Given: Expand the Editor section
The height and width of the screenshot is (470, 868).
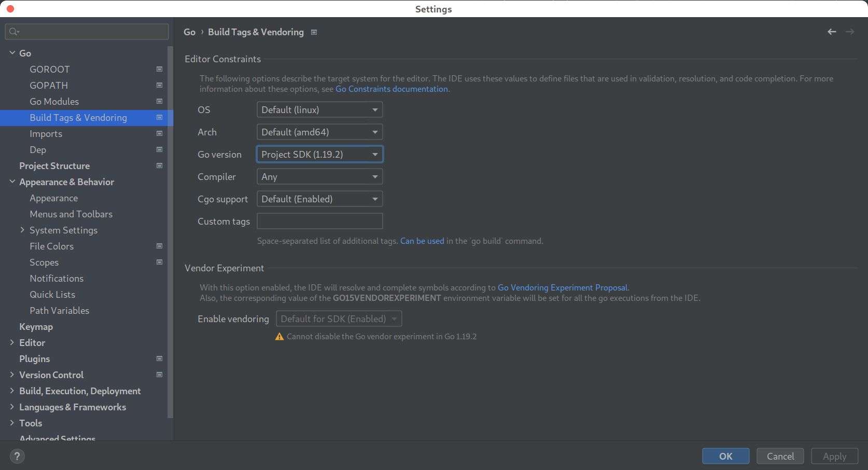Looking at the screenshot, I should (11, 342).
